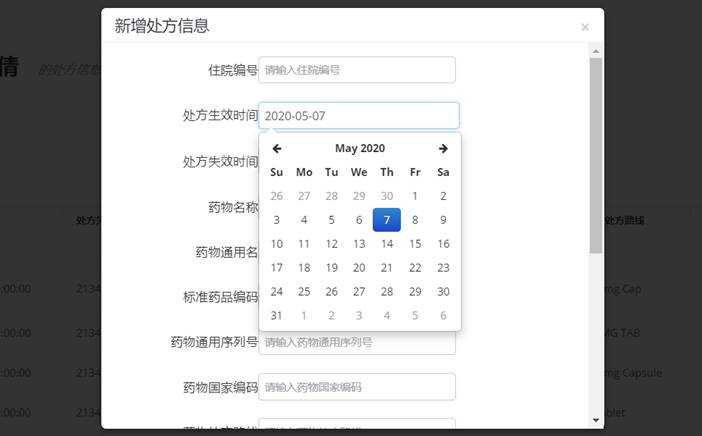Pick May 8 in the calendar

tap(415, 220)
